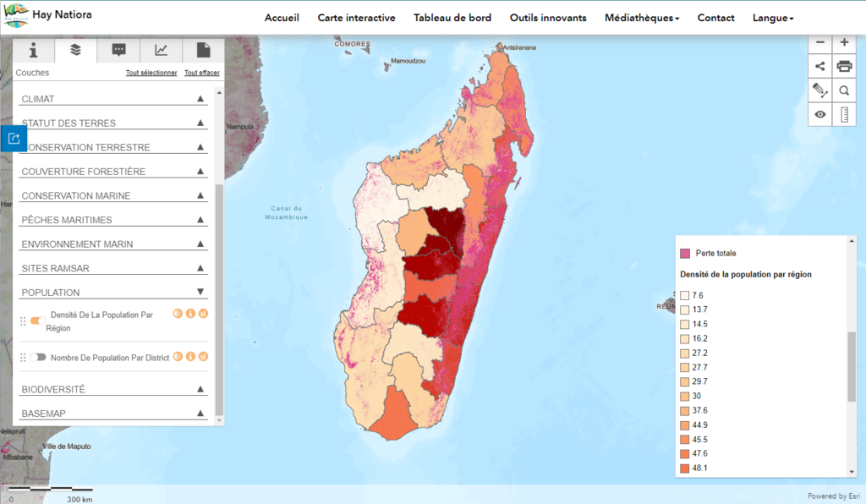
Task: Print the map
Action: [843, 65]
